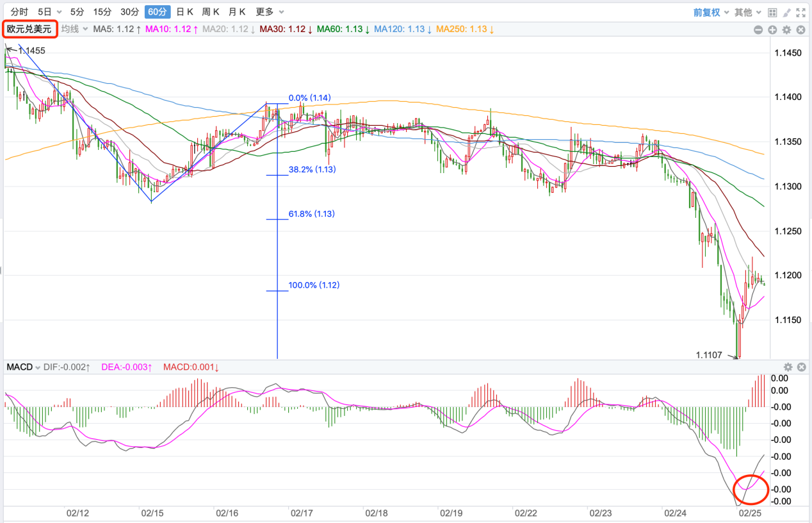Open the 前复权 adjustment dropdown
Screen dimensions: 812x523
pyautogui.click(x=711, y=12)
